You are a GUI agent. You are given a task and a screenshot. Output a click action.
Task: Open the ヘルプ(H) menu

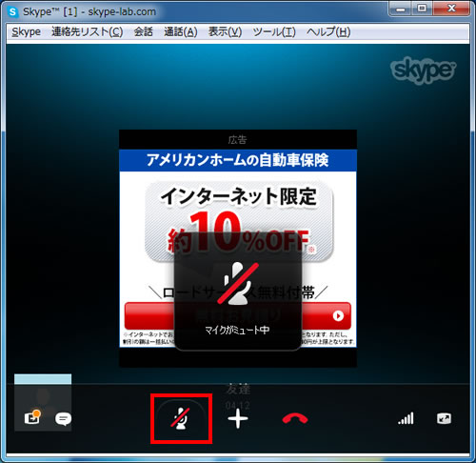pyautogui.click(x=328, y=32)
